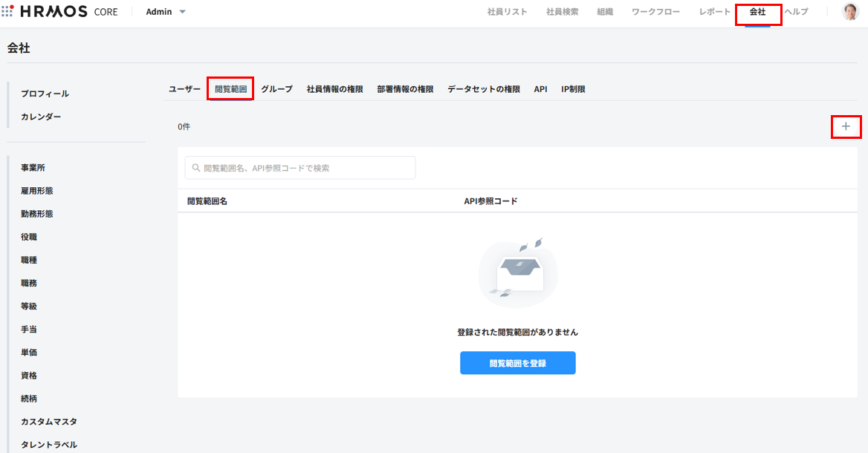
Task: Open the ヘルプ menu
Action: 796,12
